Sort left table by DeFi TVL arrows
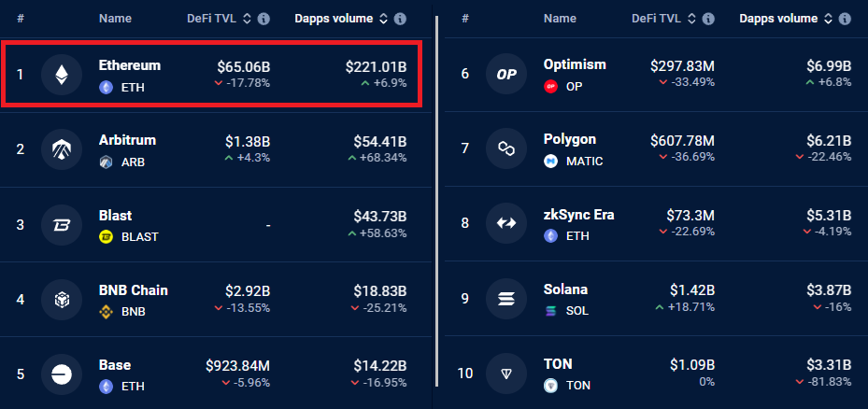The image size is (868, 409). 247,19
